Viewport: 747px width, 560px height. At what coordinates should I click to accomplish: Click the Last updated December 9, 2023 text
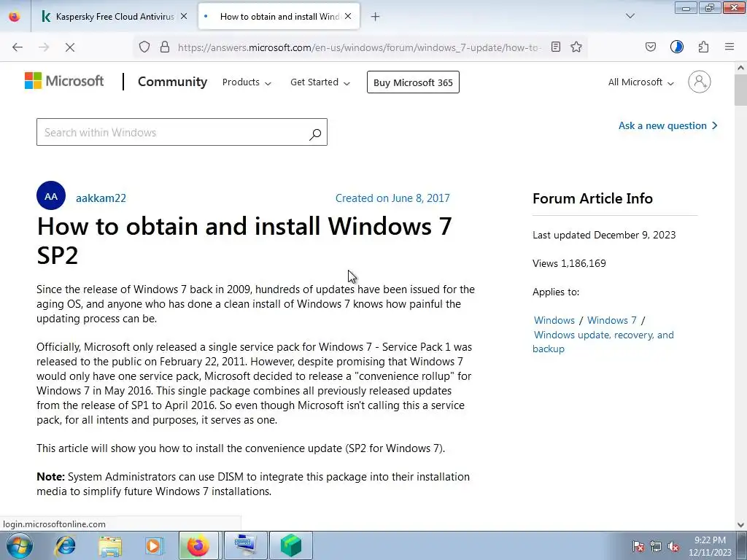tap(604, 235)
